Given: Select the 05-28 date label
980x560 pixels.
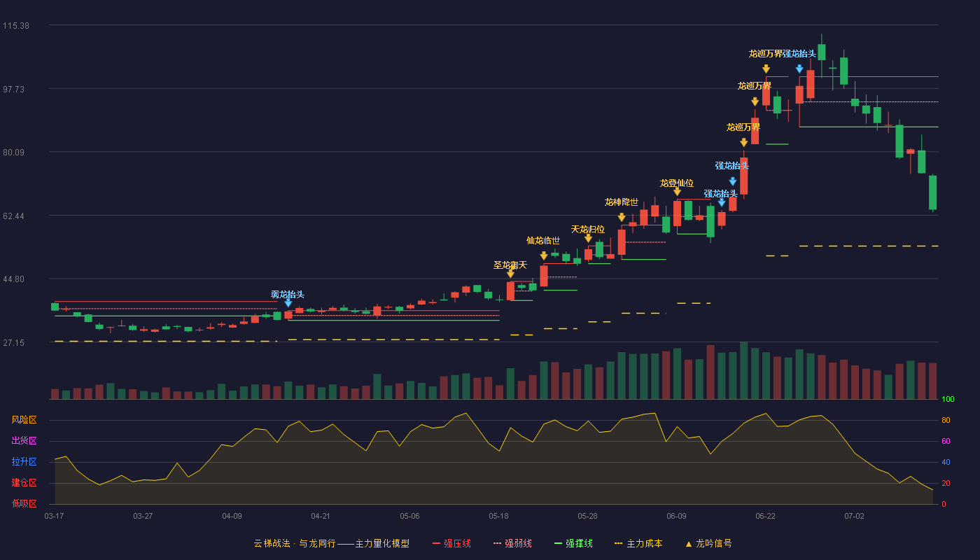Looking at the screenshot, I should (x=587, y=516).
